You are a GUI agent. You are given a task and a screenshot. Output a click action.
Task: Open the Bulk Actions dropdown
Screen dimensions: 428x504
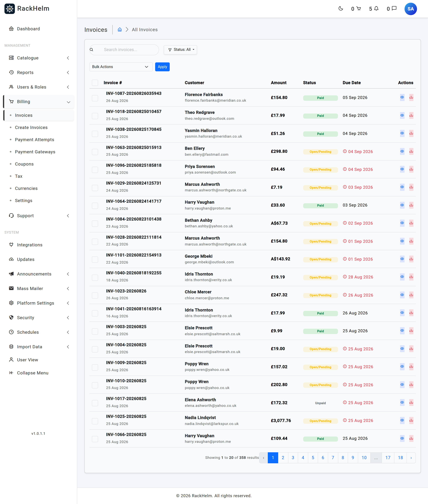point(121,67)
